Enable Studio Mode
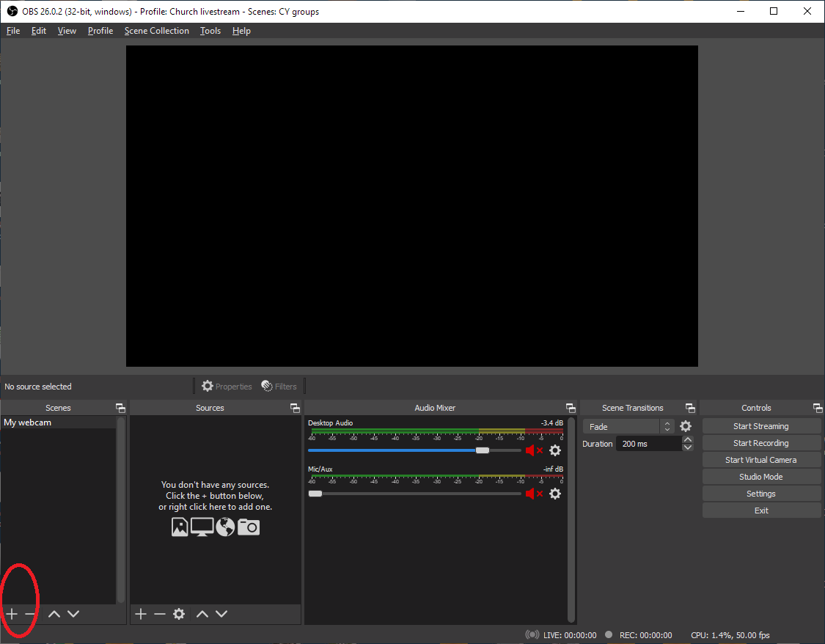825x644 pixels. coord(760,477)
